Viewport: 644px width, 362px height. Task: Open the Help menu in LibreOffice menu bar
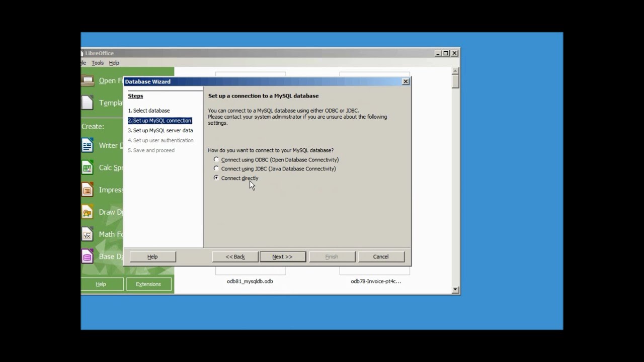click(114, 63)
